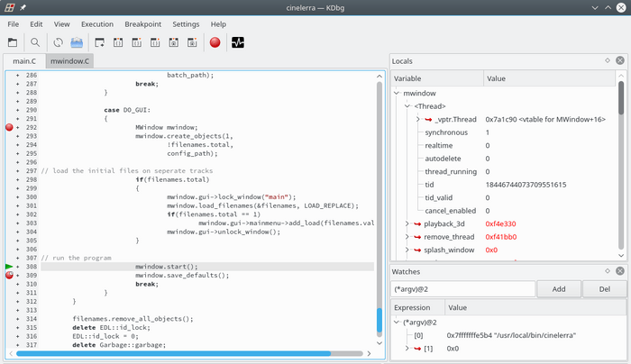This screenshot has width=631, height=364.
Task: Pin window on all desktops icon
Action: pyautogui.click(x=23, y=7)
